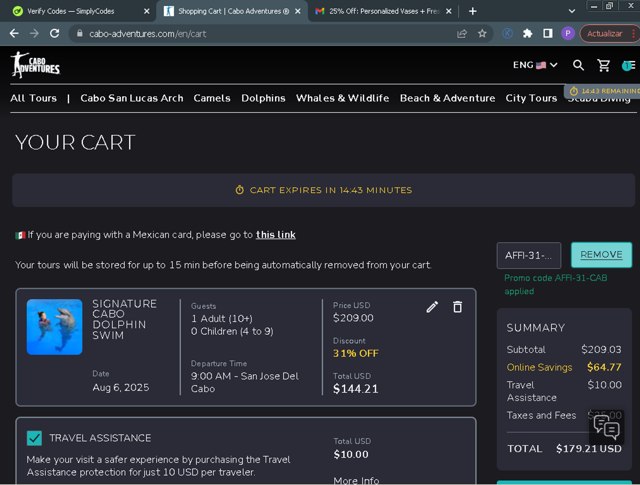The width and height of the screenshot is (640, 485).
Task: Click the dolphin swim Total USD $144.21 price
Action: (356, 389)
